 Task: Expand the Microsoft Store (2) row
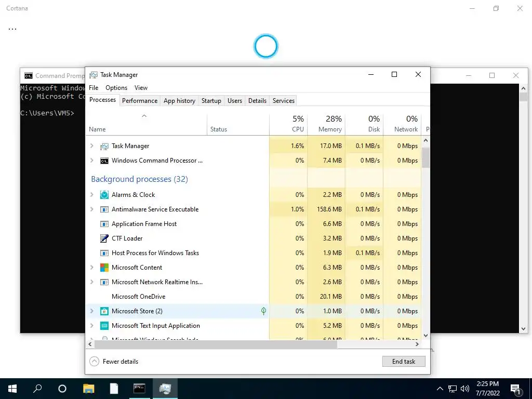[91, 311]
